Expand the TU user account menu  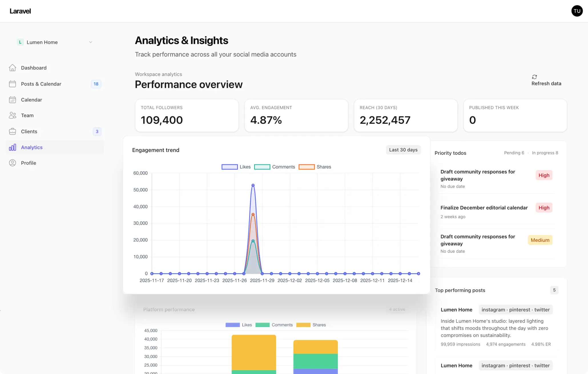(577, 11)
